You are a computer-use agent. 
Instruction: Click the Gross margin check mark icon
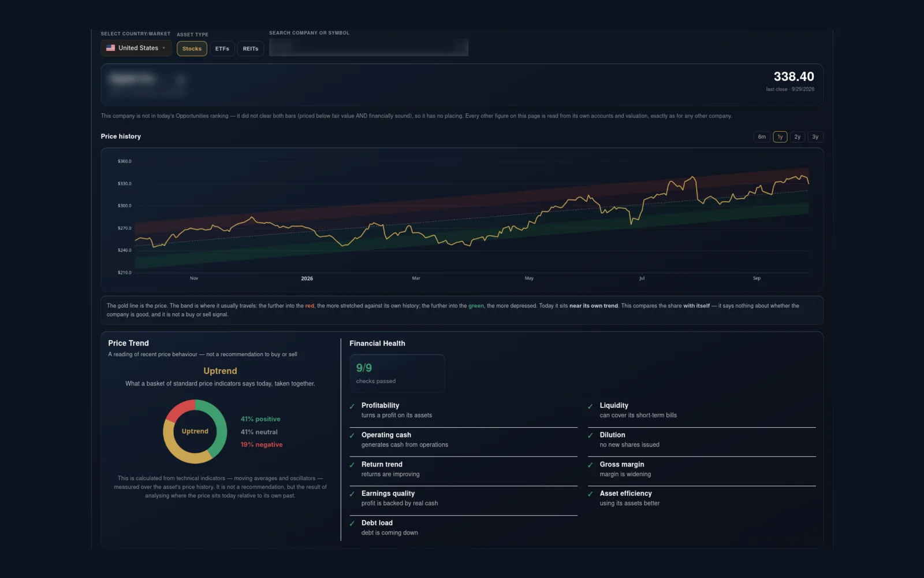click(590, 465)
